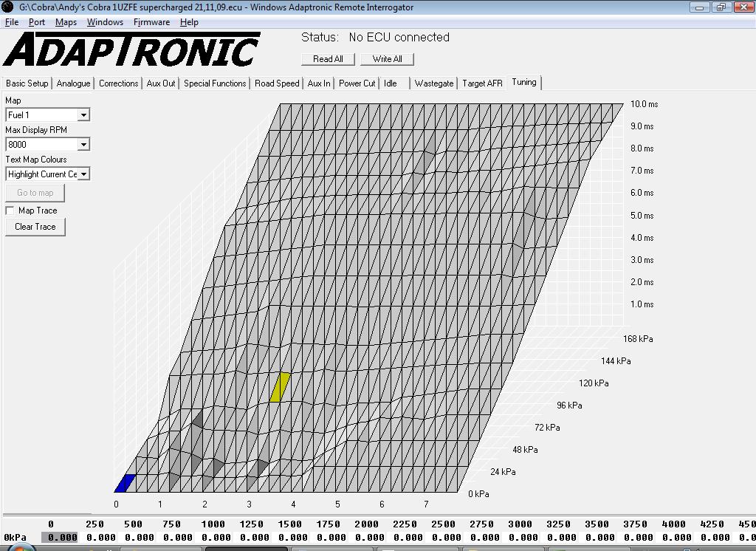Click the Read All button
Viewport: 756px width, 551px height.
[328, 59]
